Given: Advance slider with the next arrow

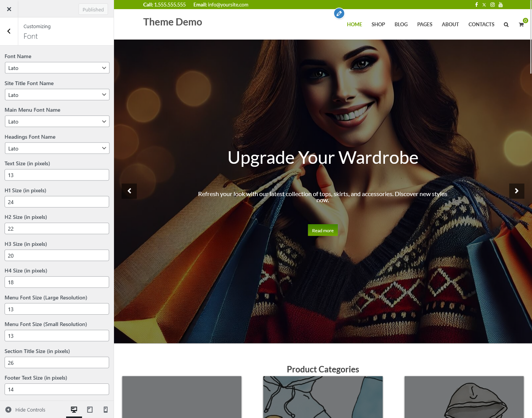Looking at the screenshot, I should 516,191.
